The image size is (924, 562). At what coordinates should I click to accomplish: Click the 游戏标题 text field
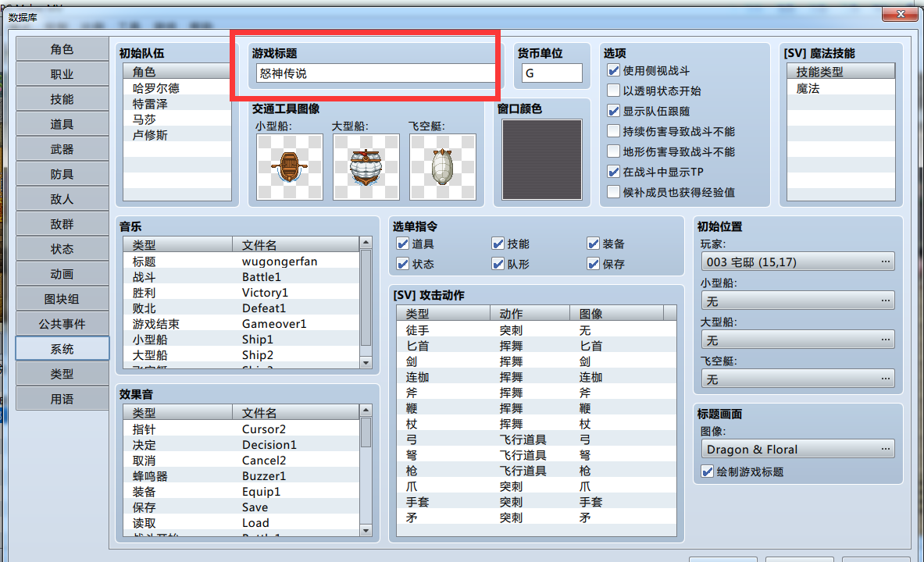pos(376,73)
